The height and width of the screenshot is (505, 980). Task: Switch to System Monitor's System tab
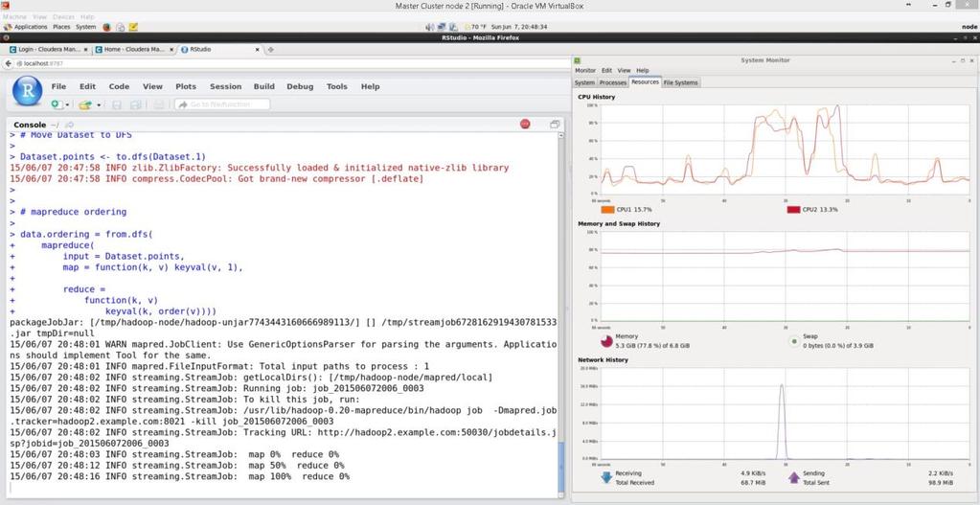tap(584, 82)
